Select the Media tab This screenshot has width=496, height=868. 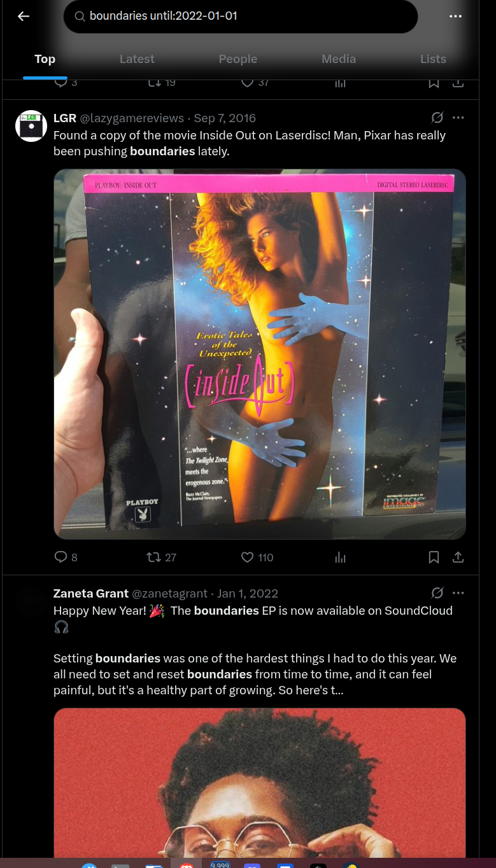pyautogui.click(x=339, y=59)
